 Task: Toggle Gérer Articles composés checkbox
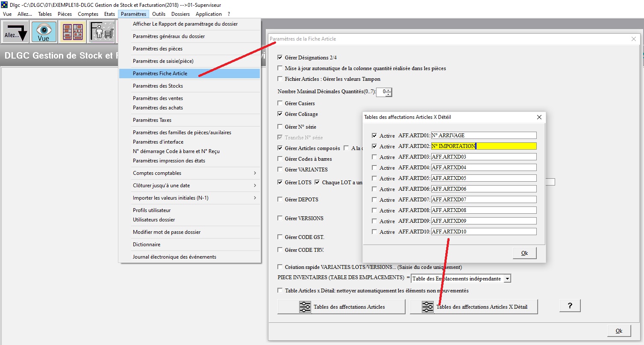click(280, 148)
